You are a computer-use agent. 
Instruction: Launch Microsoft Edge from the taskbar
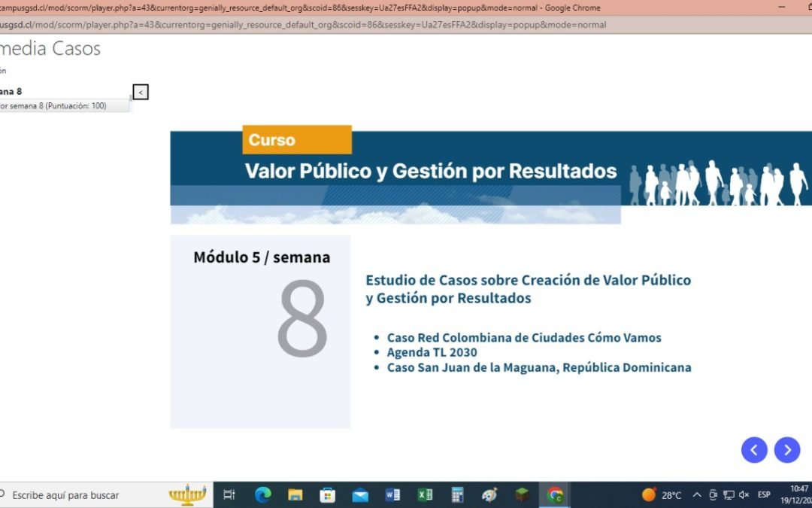click(262, 494)
